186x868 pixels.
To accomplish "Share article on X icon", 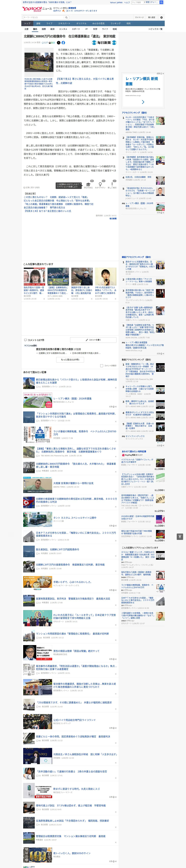I will click(59, 43).
